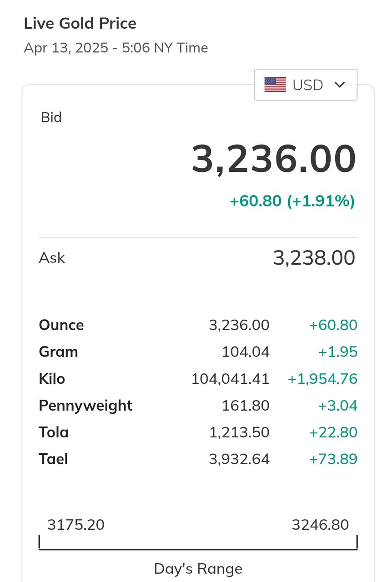Click the day's low value 3175.20
Screen dimensions: 392x582
pos(76,525)
